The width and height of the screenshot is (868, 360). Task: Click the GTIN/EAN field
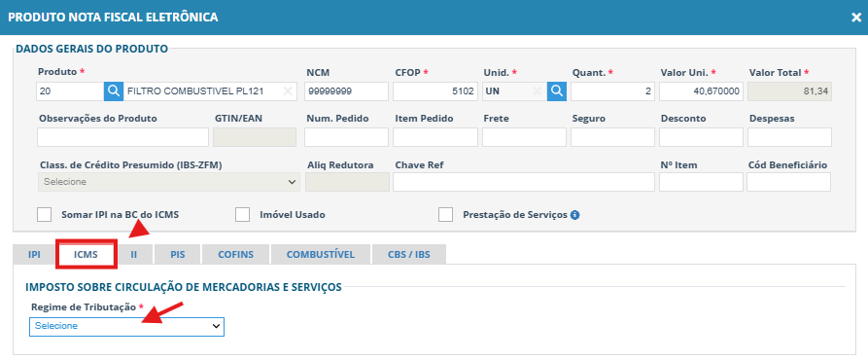tap(255, 137)
